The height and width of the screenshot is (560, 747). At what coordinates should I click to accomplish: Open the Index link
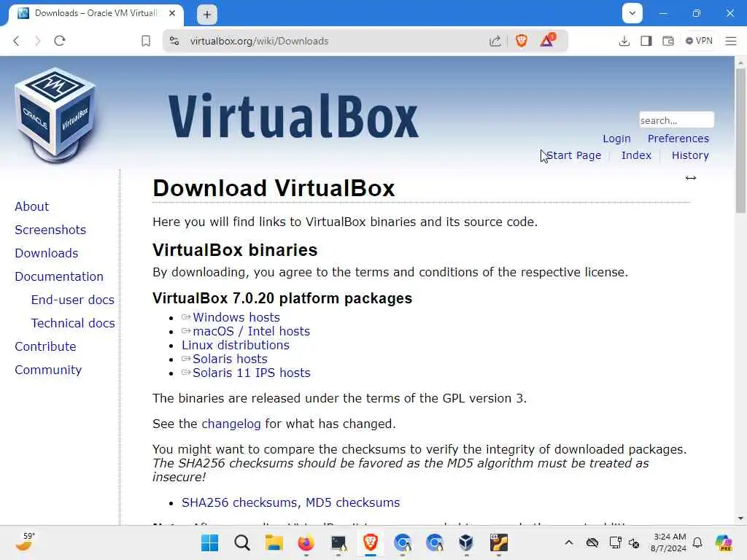[x=636, y=155]
